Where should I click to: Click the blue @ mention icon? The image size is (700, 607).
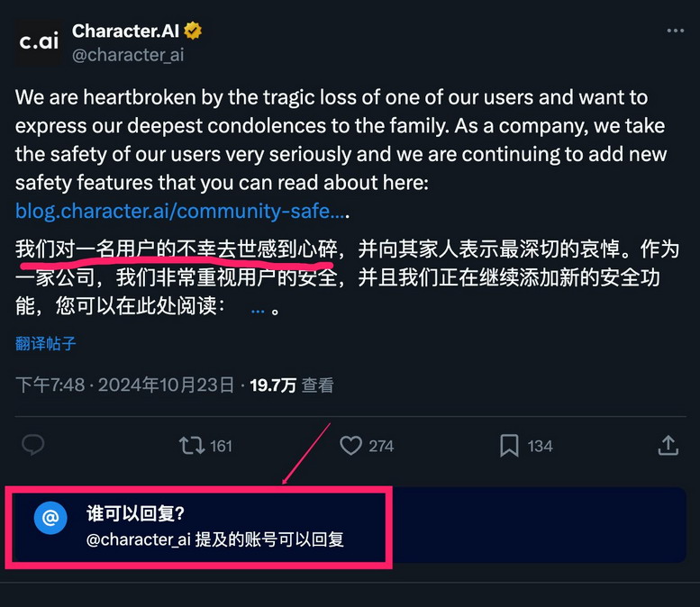[50, 518]
